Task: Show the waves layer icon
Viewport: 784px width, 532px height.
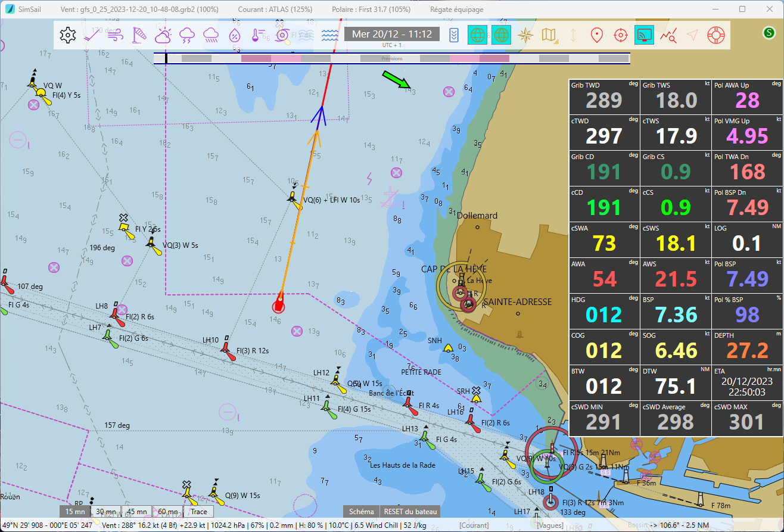Action: tap(329, 35)
